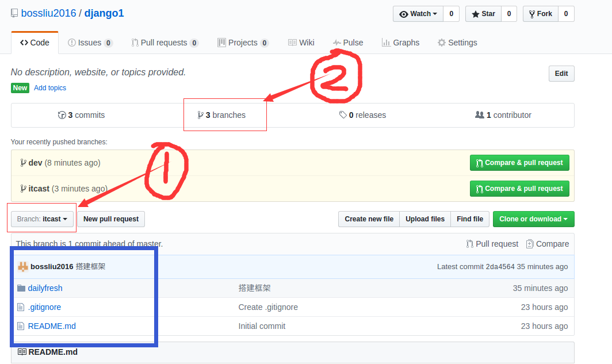612x364 pixels.
Task: Open the Clone or download dropdown
Action: (x=533, y=219)
